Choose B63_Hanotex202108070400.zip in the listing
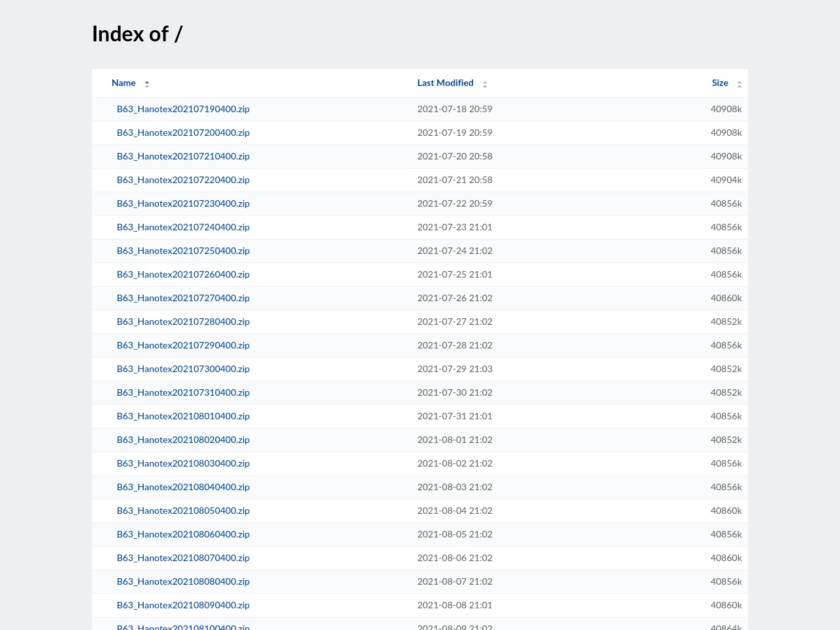This screenshot has height=630, width=840. pos(183,558)
